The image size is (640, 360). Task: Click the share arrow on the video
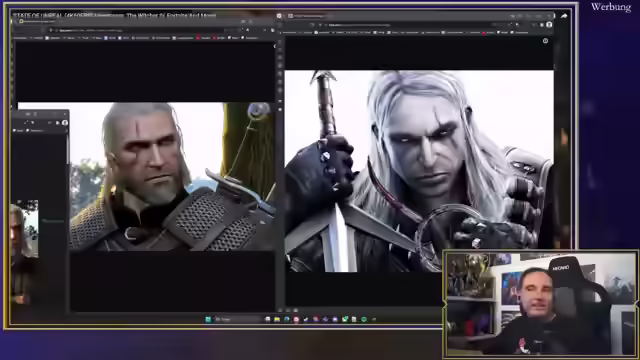point(564,16)
